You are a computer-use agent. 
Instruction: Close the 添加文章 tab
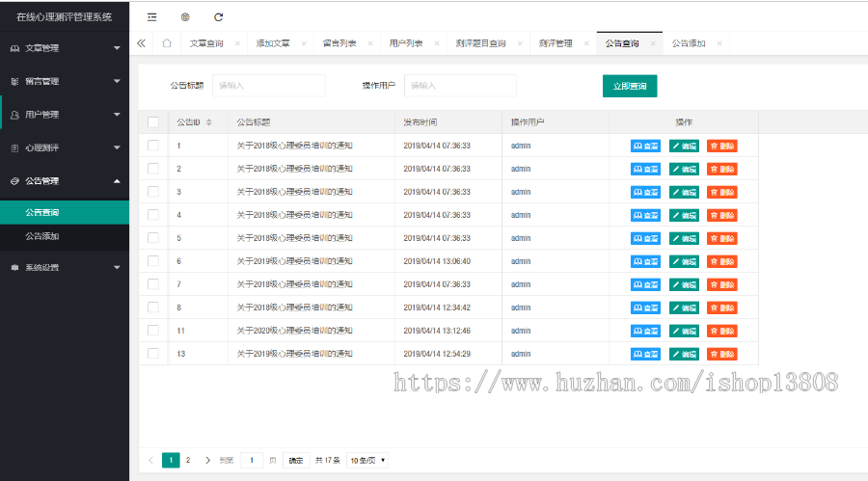click(x=304, y=43)
